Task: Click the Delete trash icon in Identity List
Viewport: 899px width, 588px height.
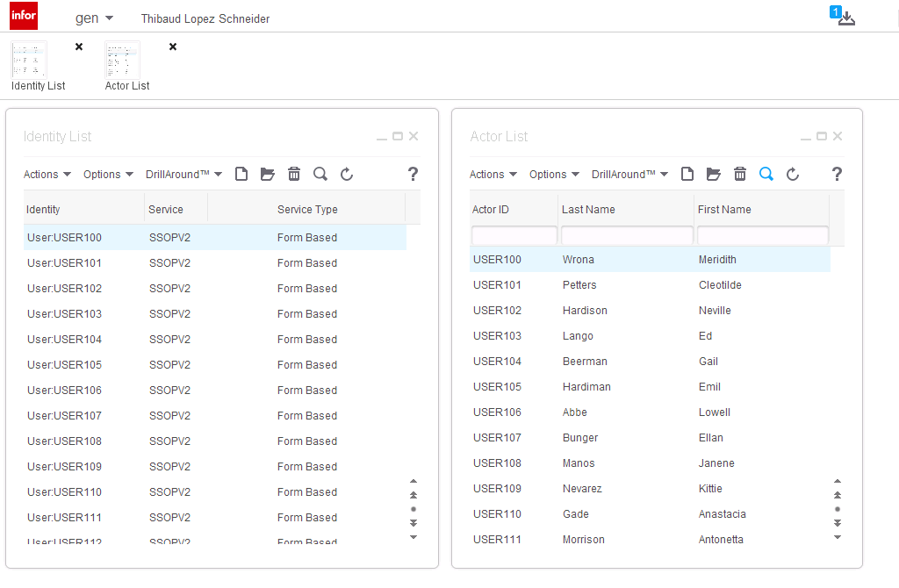Action: (x=294, y=175)
